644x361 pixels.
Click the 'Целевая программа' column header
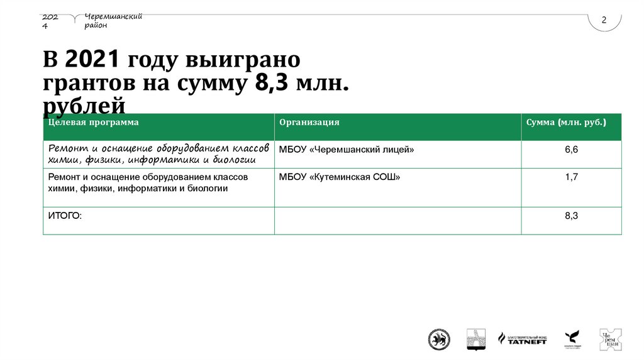(158, 127)
